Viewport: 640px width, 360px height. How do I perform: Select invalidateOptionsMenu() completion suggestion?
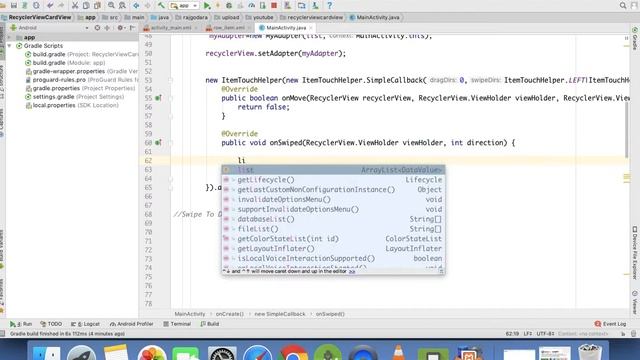click(333, 199)
